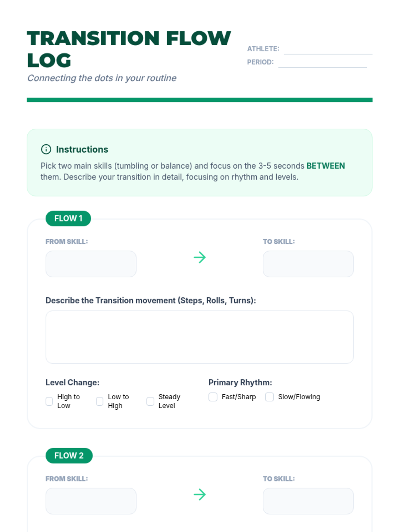
Task: Toggle the Slow/Flowing rhythm checkbox
Action: 269,397
